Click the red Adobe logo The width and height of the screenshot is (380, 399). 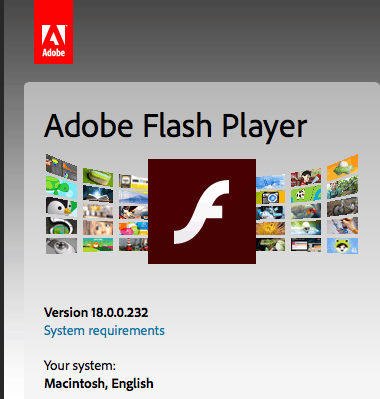point(53,32)
